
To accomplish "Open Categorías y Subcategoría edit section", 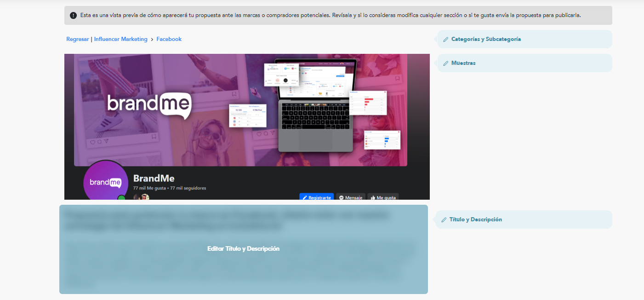I will [524, 39].
